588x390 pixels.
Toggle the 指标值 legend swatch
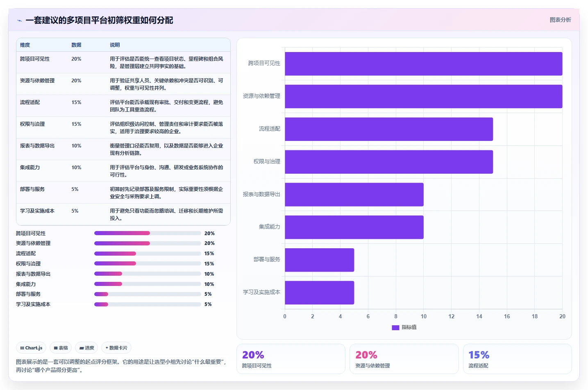point(395,327)
